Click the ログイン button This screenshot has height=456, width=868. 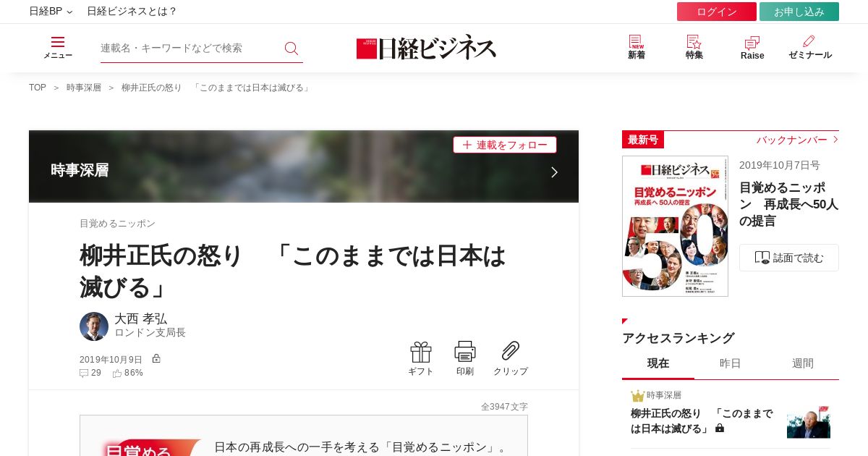(x=717, y=12)
